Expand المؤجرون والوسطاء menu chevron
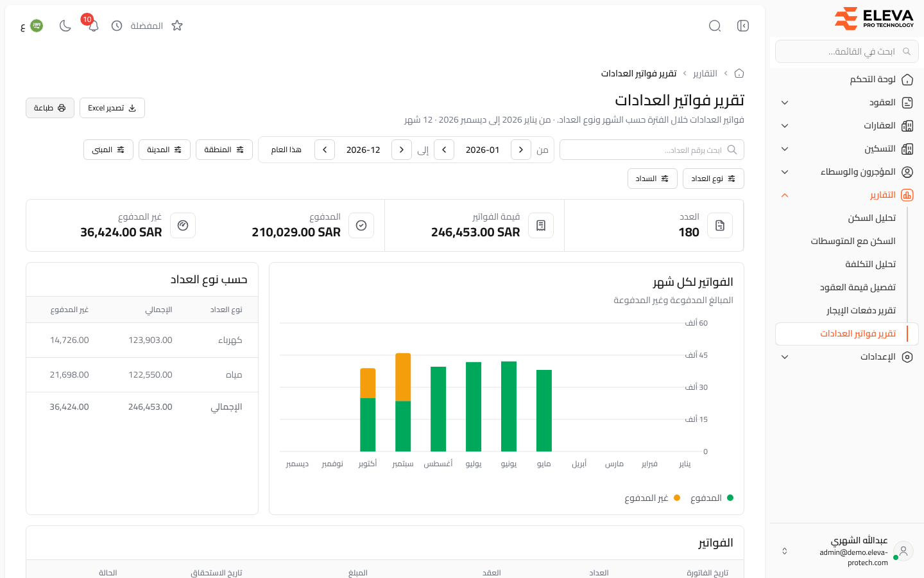Screen dimensions: 924x578 (785, 172)
